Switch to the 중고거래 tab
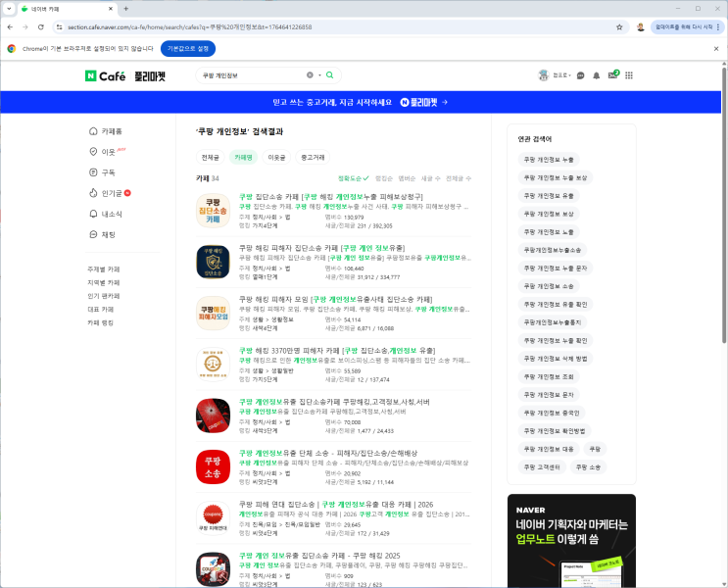The height and width of the screenshot is (588, 728). click(313, 158)
